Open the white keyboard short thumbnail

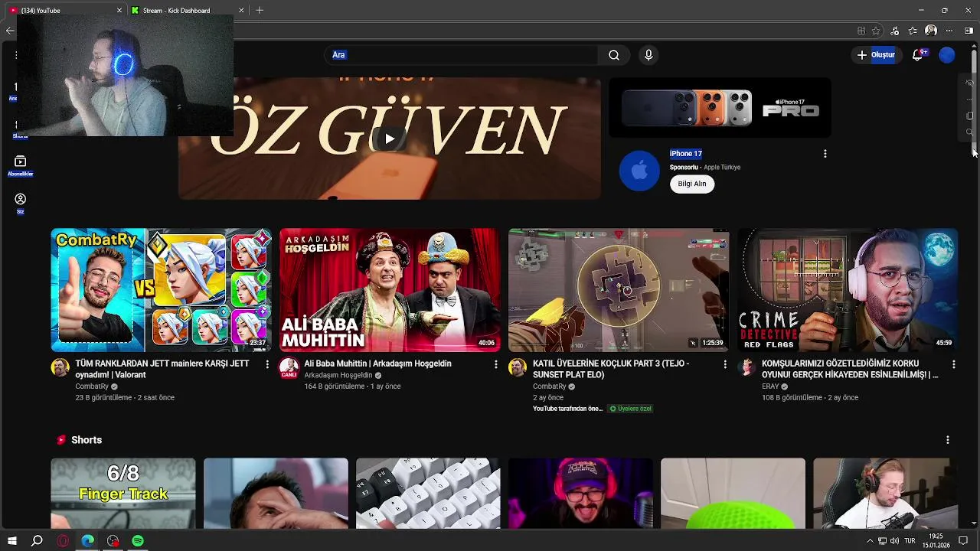pos(428,494)
